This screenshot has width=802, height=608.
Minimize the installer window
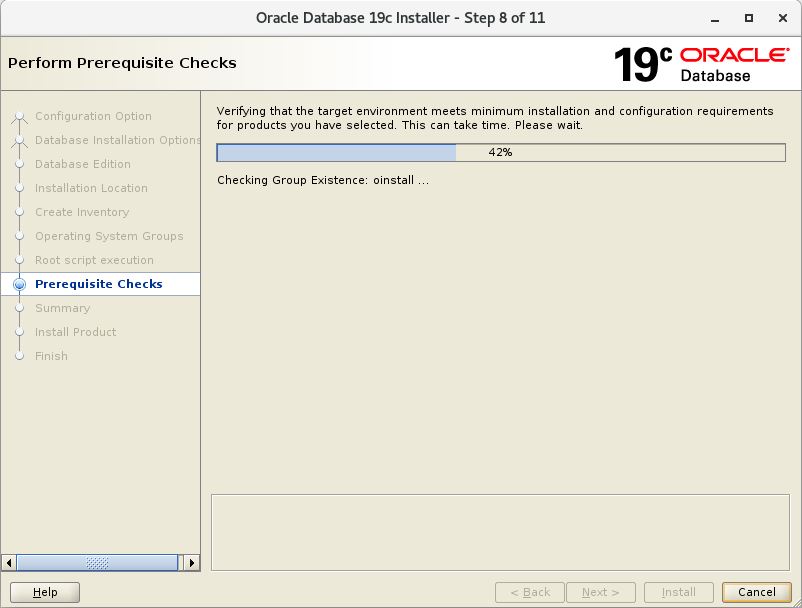click(715, 18)
